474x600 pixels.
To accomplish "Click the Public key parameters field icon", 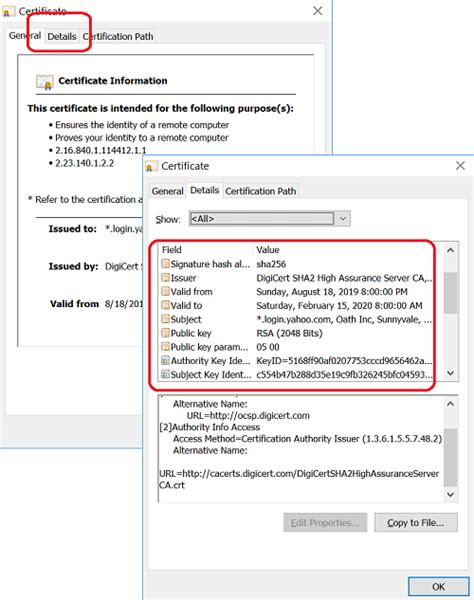I will tap(165, 347).
